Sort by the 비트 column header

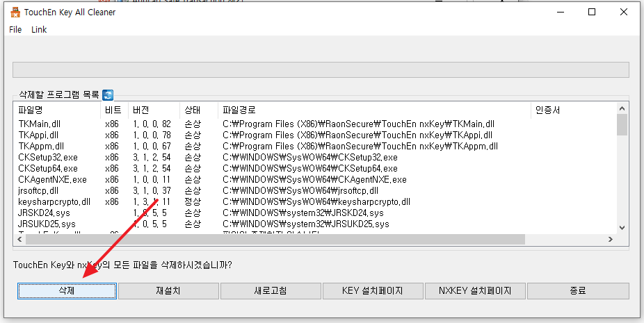tap(114, 110)
